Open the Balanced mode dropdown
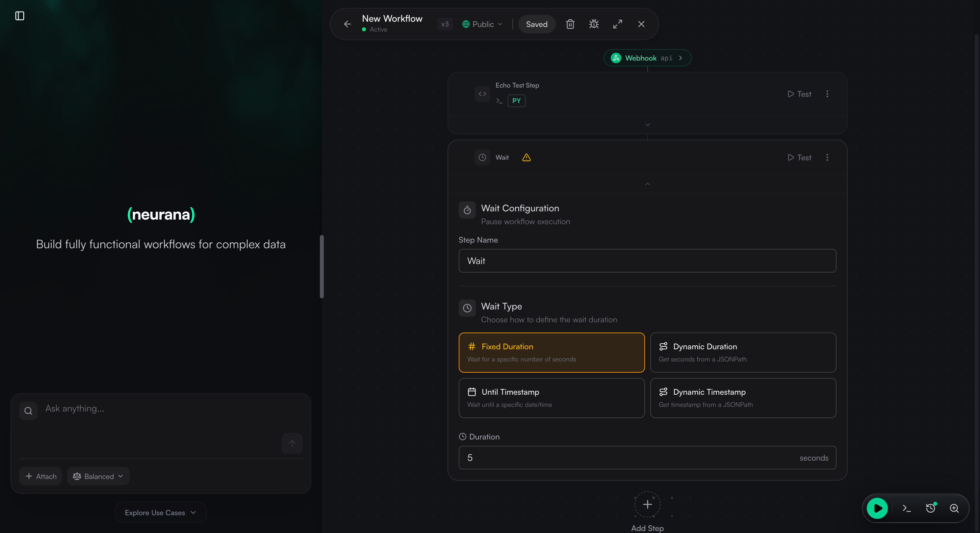 point(98,476)
